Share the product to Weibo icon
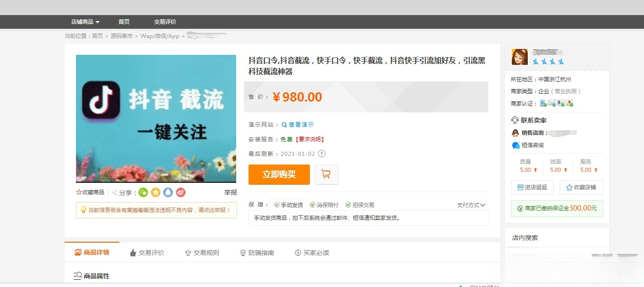Screen dimensions: 644x287 (x=180, y=192)
